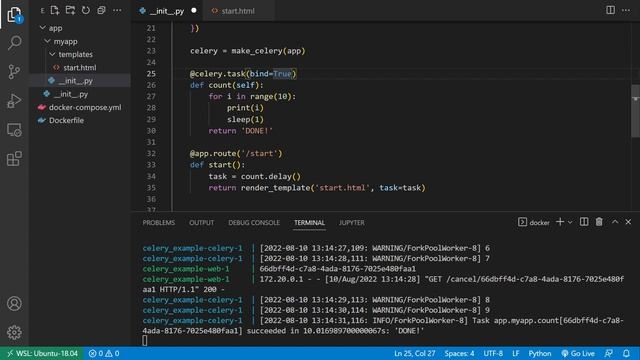Image resolution: width=640 pixels, height=360 pixels.
Task: Click the 'make_celery(app)' code text
Action: pyautogui.click(x=268, y=51)
